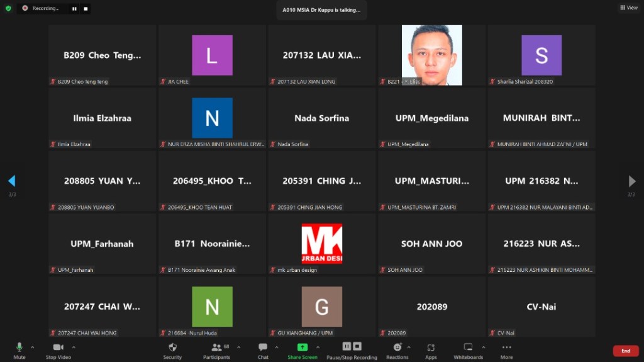Open the View layout menu

(629, 8)
